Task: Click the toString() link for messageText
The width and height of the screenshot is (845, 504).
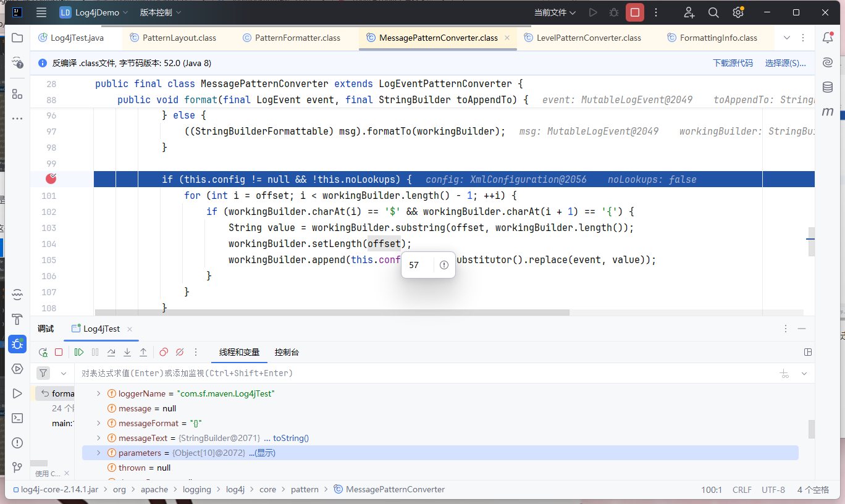Action: [x=290, y=438]
